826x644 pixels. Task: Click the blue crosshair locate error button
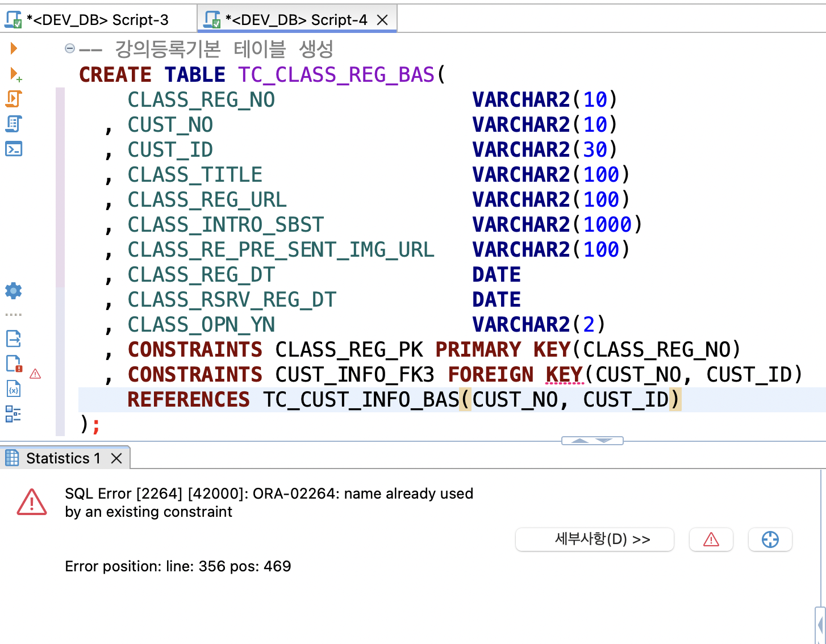(x=770, y=540)
